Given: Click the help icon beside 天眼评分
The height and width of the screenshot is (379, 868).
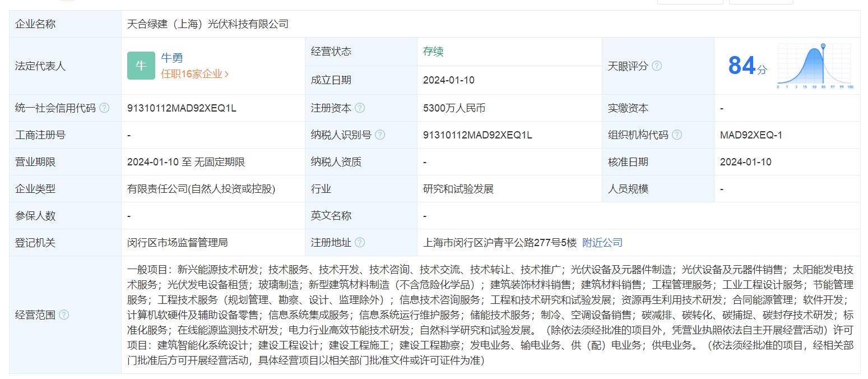Looking at the screenshot, I should 657,66.
